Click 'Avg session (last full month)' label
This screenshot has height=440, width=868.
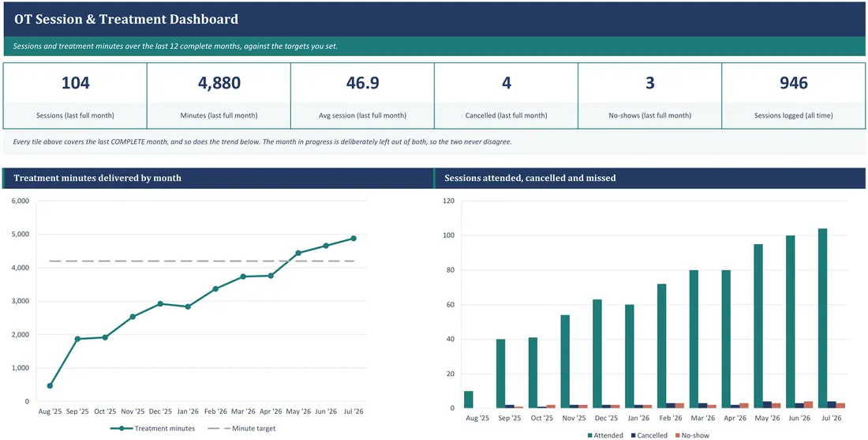[363, 116]
